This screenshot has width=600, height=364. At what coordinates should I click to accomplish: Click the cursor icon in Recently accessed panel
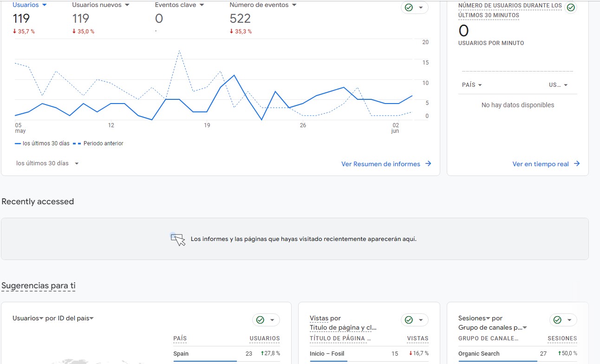[178, 239]
